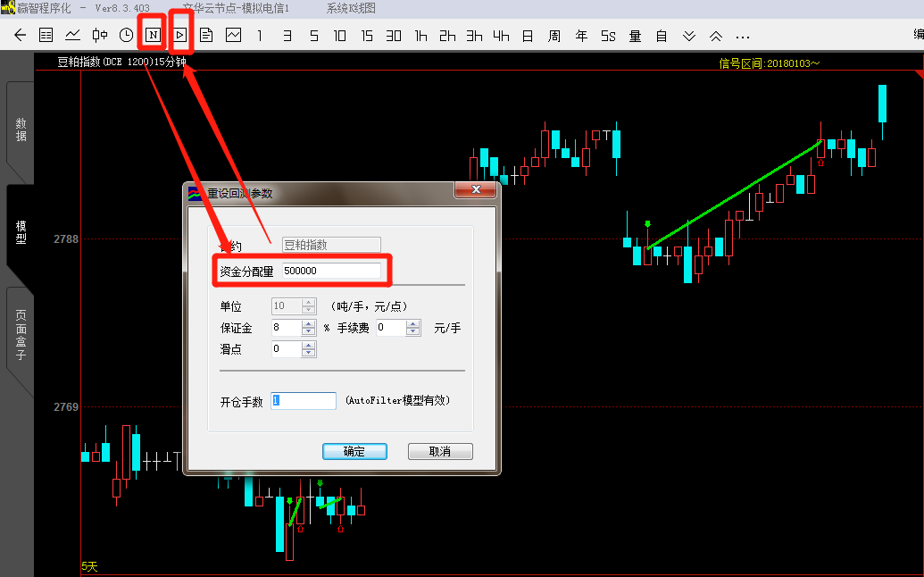The width and height of the screenshot is (924, 577).
Task: Click the boxed play-triangle toolbar icon
Action: (x=180, y=36)
